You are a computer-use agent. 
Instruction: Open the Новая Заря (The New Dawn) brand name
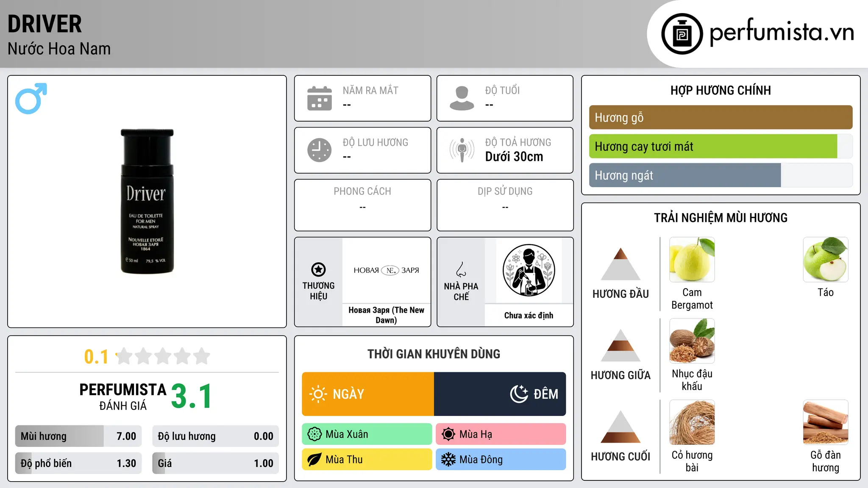[x=386, y=315]
